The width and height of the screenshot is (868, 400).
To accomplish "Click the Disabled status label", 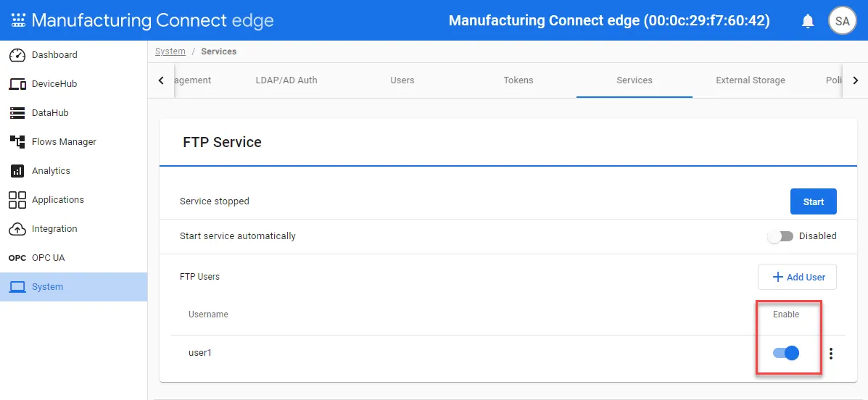I will pos(818,236).
